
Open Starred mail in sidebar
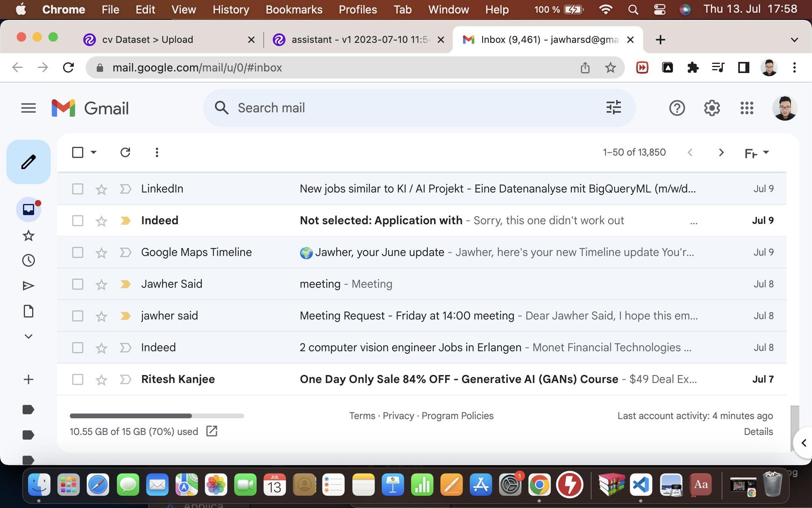pyautogui.click(x=29, y=236)
